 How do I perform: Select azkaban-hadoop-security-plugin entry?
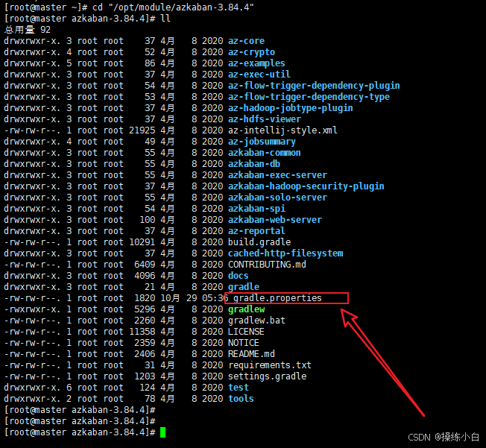pos(306,186)
